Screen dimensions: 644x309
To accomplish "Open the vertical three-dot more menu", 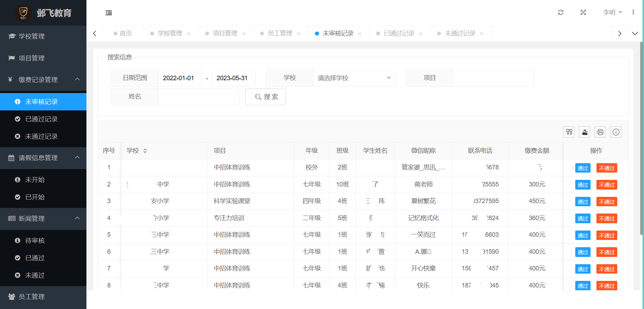I will pos(633,12).
